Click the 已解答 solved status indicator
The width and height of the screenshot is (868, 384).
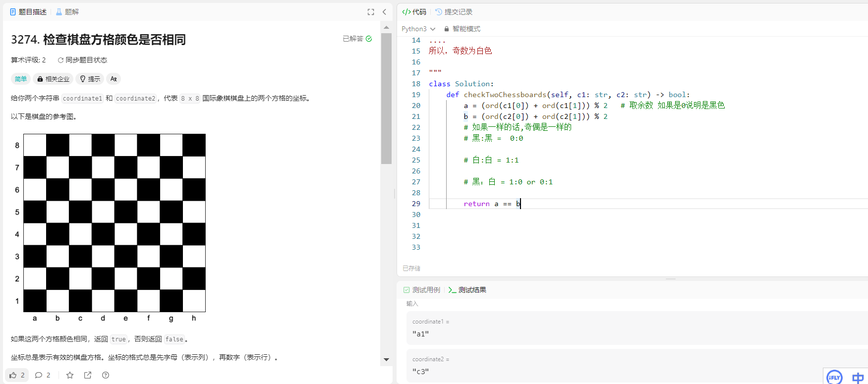tap(357, 39)
